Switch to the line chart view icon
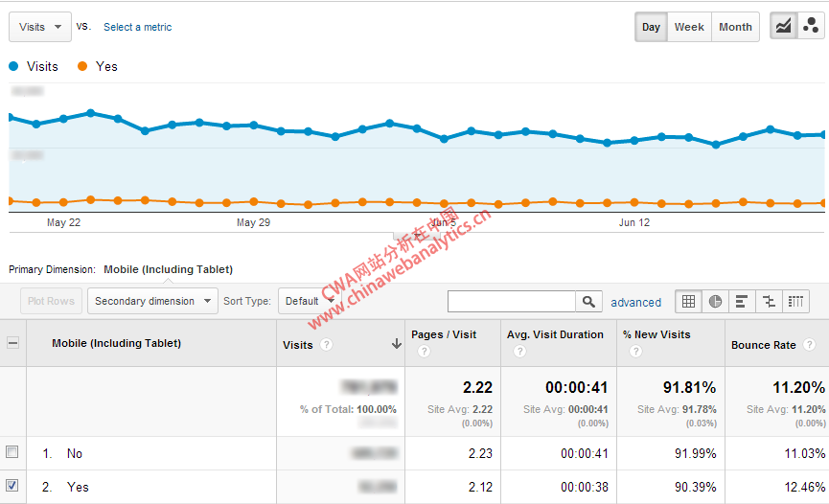The width and height of the screenshot is (829, 504). (784, 27)
